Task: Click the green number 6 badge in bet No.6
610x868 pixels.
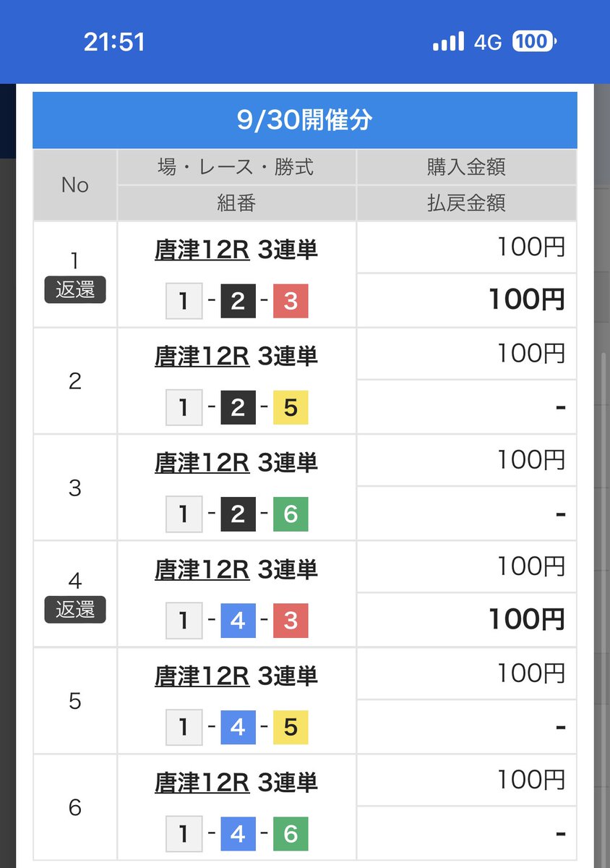Action: pyautogui.click(x=291, y=833)
